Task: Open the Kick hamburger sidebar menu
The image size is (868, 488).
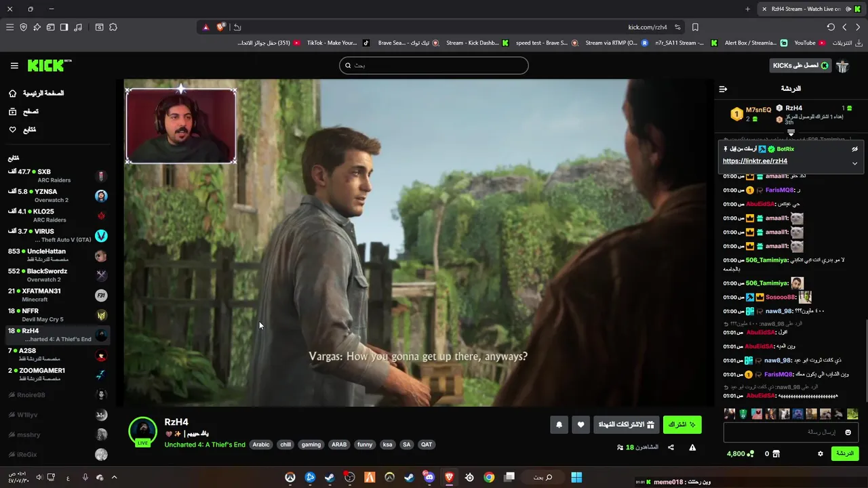Action: [x=14, y=66]
